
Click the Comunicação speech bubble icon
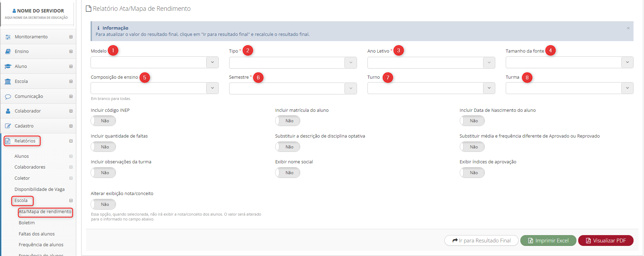click(8, 96)
